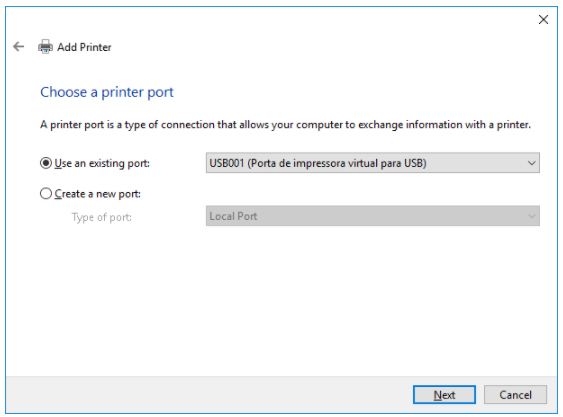
Task: Cancel the printer setup
Action: (x=515, y=395)
